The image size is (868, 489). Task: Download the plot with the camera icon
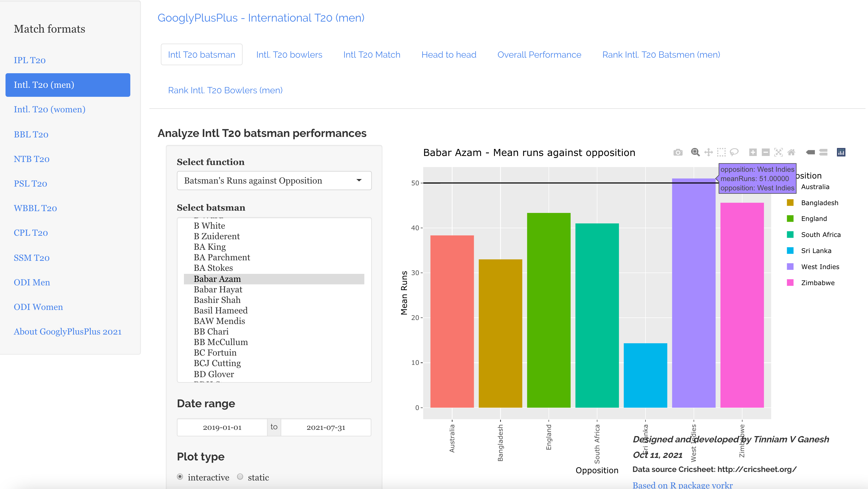(678, 152)
